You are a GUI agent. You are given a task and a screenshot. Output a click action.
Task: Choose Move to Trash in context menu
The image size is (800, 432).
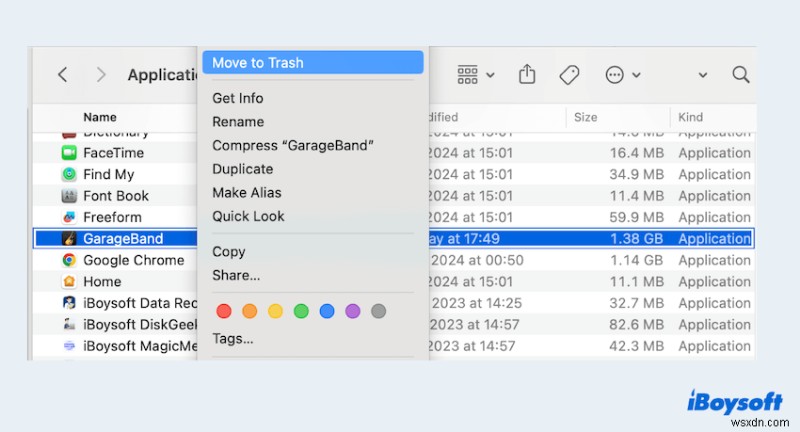pyautogui.click(x=313, y=62)
